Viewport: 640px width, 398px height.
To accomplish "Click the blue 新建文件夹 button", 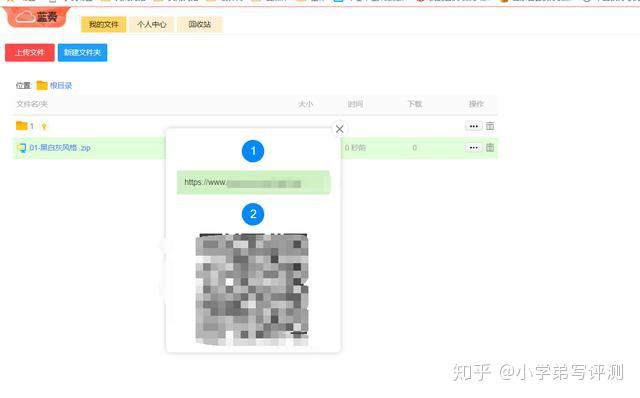I will tap(82, 53).
